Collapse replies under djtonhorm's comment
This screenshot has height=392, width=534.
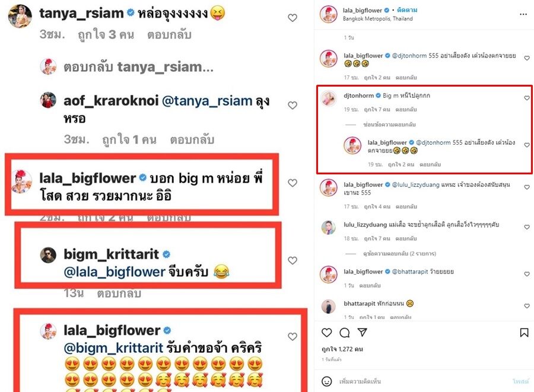coord(389,125)
